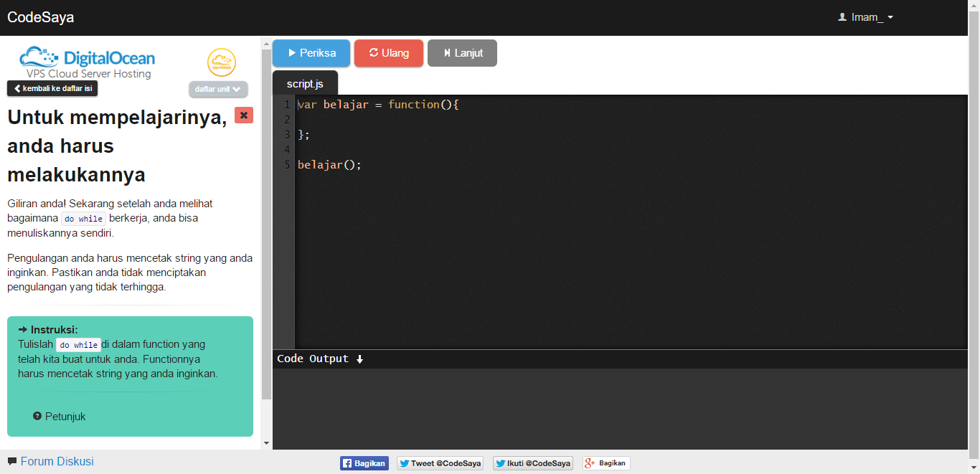Screen dimensions: 980x474
Task: Click the user icon next to Imam_
Action: click(842, 16)
